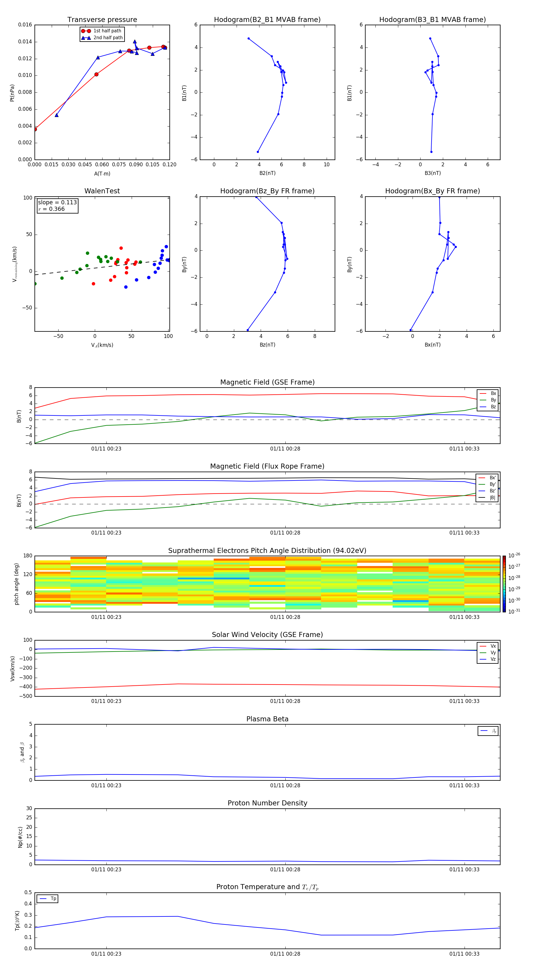Screen dimensions: 535x980
Task: Click the 'A(T·m)' x-axis label
Action: click(x=102, y=173)
